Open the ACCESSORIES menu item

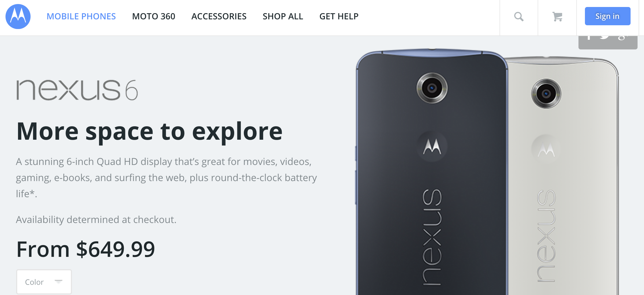click(x=219, y=16)
